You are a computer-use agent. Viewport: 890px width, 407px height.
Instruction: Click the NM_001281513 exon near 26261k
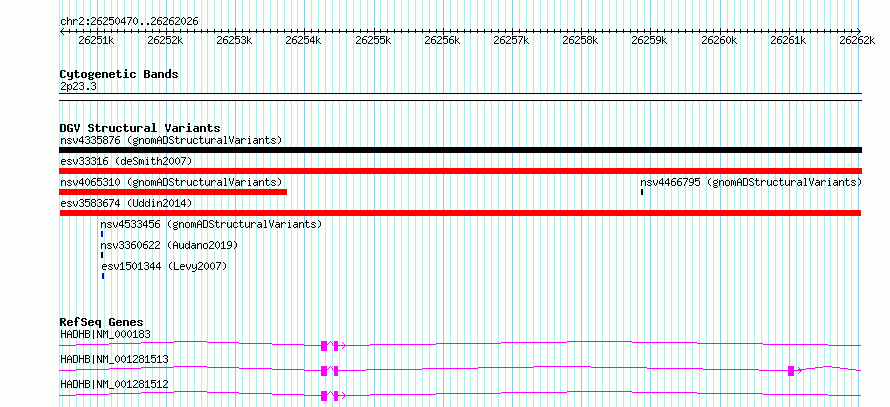(x=791, y=370)
